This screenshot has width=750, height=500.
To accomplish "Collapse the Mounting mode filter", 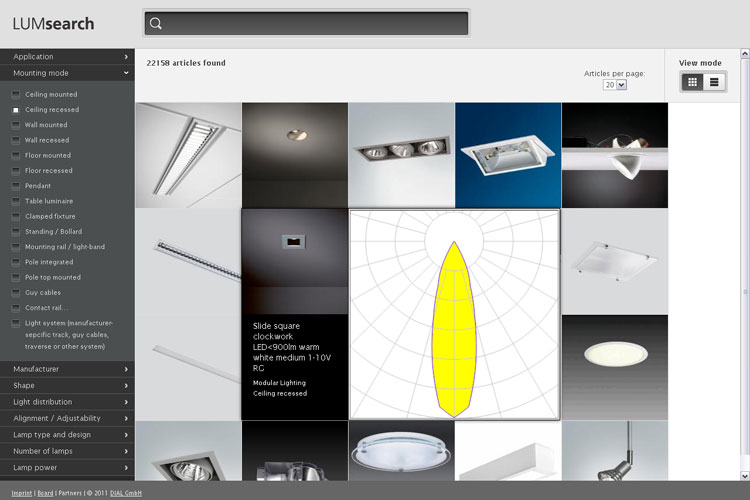I will pyautogui.click(x=67, y=73).
